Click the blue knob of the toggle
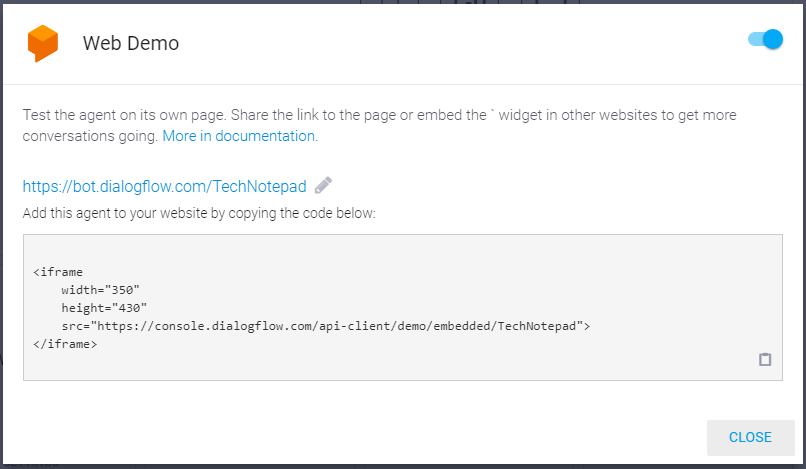This screenshot has height=469, width=806. (x=773, y=40)
